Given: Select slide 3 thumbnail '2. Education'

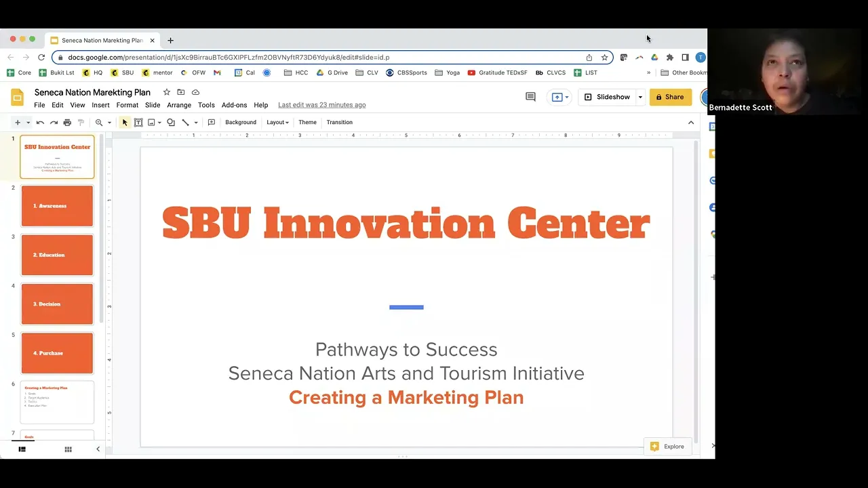Looking at the screenshot, I should (x=57, y=255).
